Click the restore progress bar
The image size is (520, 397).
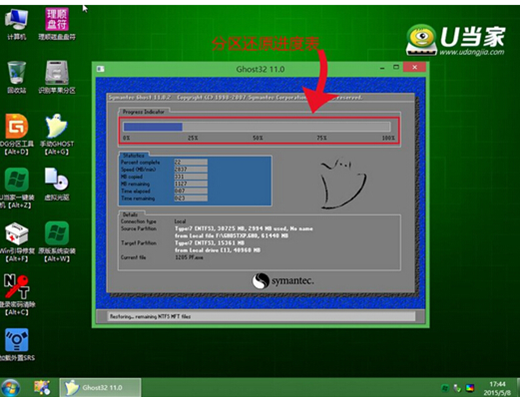(x=257, y=127)
